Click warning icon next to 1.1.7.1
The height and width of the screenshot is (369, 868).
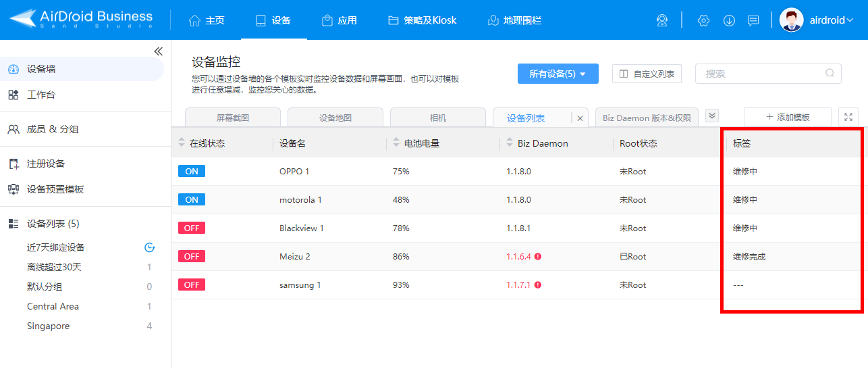[x=538, y=285]
